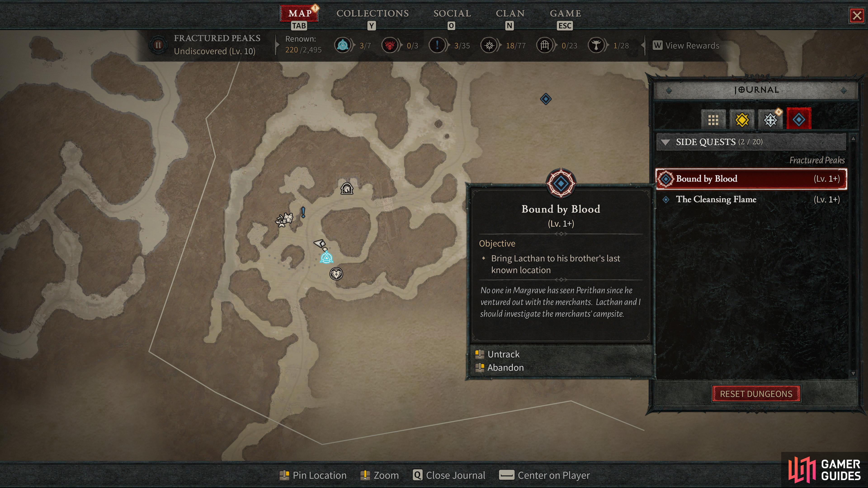This screenshot has height=488, width=868.
Task: Select the all quests grid filter icon
Action: [x=713, y=120]
